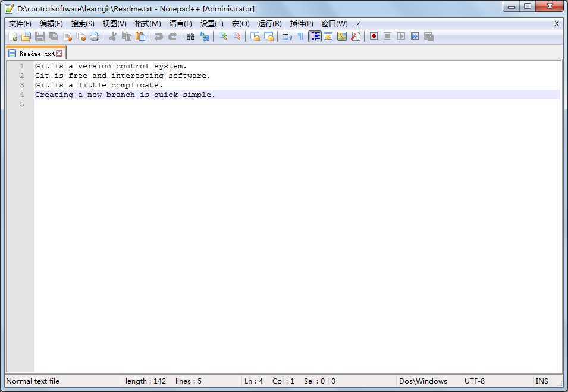Screen dimensions: 568x392
Task: Toggle synchronized horizontal scrolling icon
Action: (x=269, y=36)
